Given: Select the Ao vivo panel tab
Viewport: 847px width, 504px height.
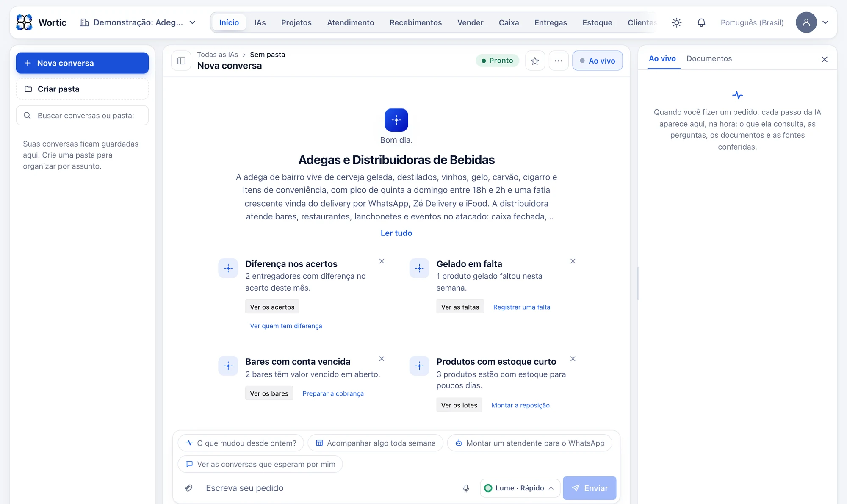Looking at the screenshot, I should (x=662, y=58).
